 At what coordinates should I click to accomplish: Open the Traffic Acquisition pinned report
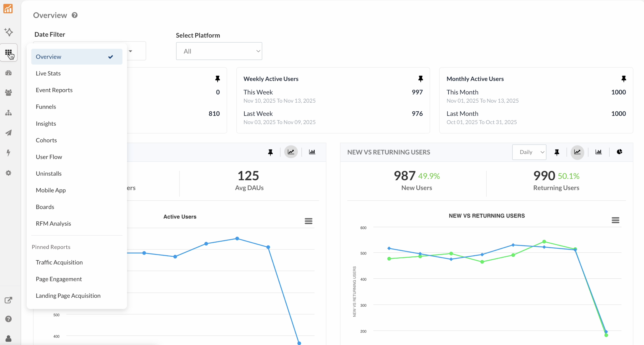pos(59,262)
